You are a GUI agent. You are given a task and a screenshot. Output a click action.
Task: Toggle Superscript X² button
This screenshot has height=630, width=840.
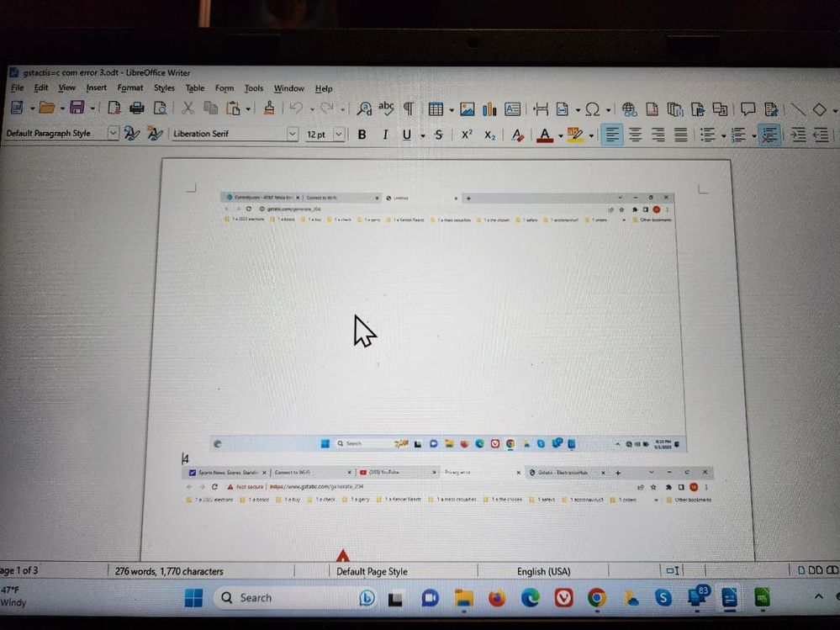467,135
